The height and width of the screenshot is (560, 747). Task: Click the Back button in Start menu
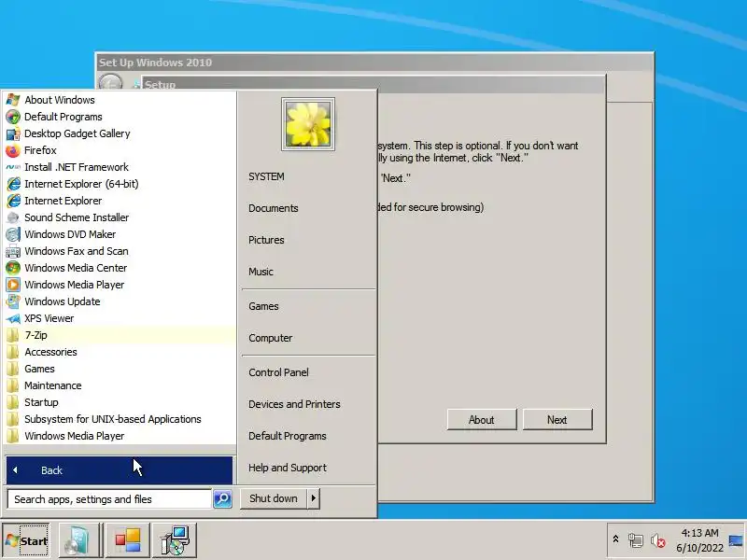coord(120,470)
